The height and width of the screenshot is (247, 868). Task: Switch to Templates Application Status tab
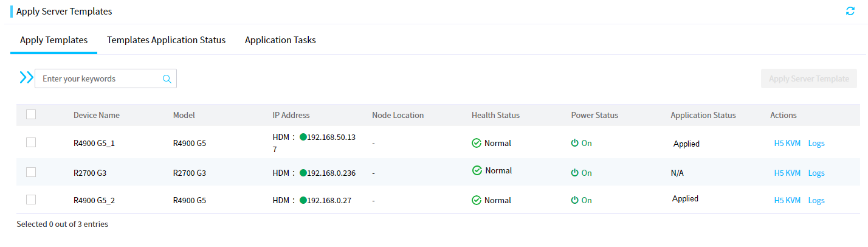coord(166,40)
